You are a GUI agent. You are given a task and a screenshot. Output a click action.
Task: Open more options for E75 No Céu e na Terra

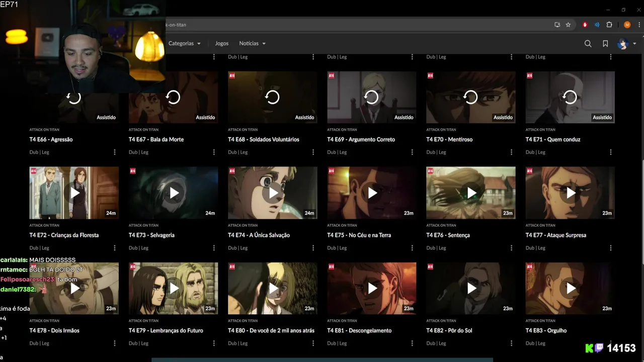tap(412, 248)
